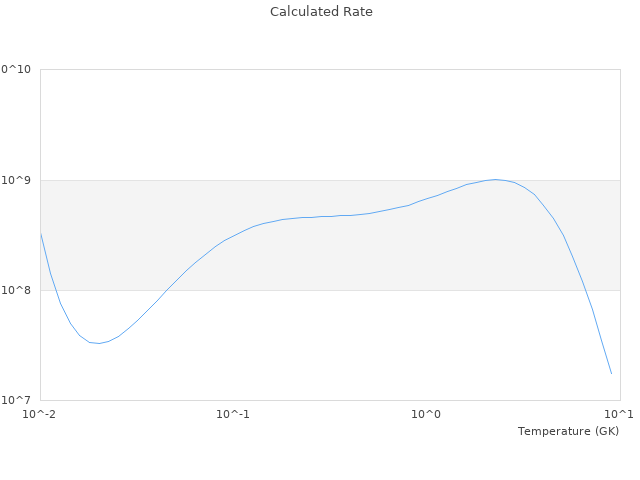The image size is (640, 480).
Task: Click the "Calculated Rate" chart title
Action: [321, 12]
